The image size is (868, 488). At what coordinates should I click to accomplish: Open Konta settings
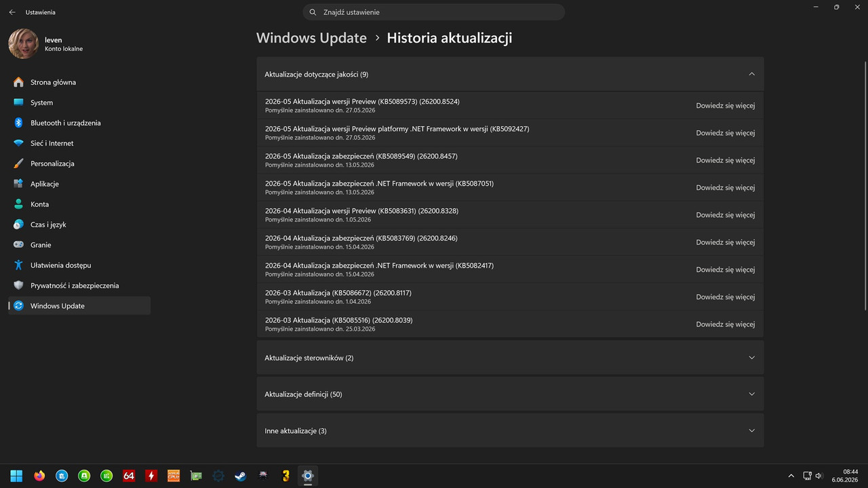pos(79,204)
